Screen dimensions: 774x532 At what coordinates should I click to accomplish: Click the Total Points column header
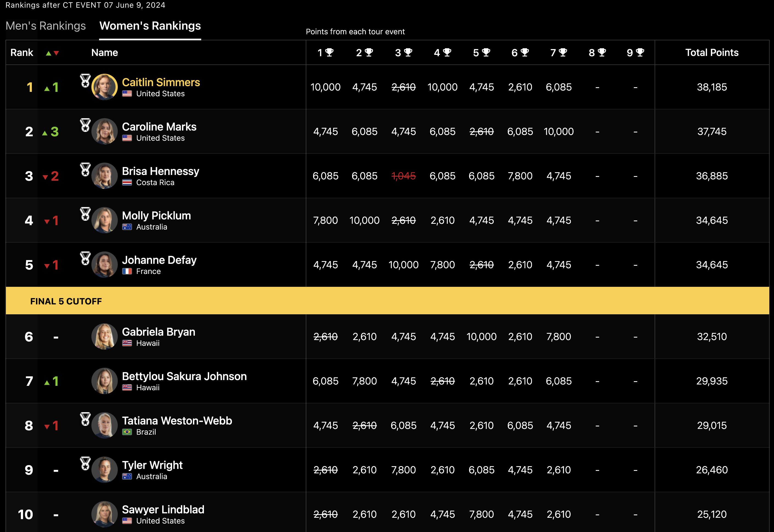[712, 53]
